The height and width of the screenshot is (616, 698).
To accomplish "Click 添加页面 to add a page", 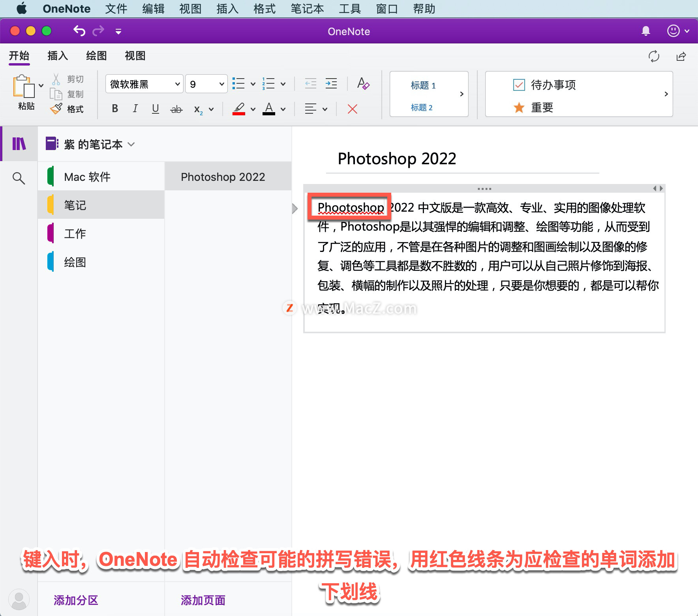I will coord(203,600).
